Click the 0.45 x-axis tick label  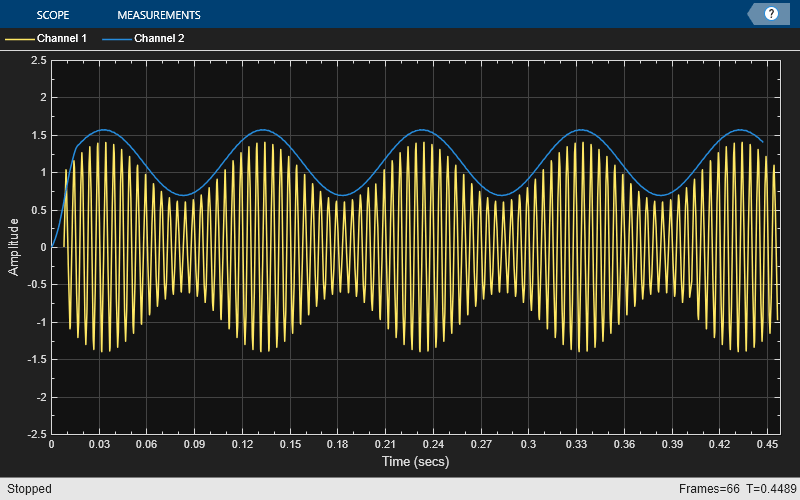(767, 444)
